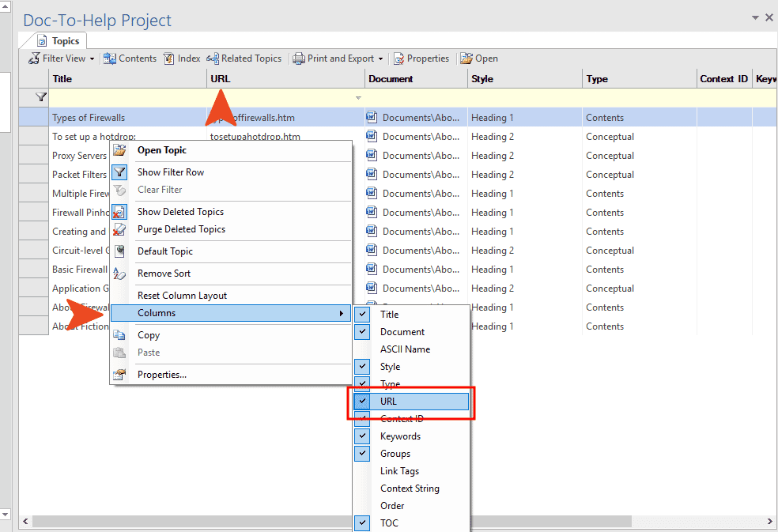Click the Contents toolbar icon
Image resolution: width=778 pixels, height=532 pixels.
(110, 58)
